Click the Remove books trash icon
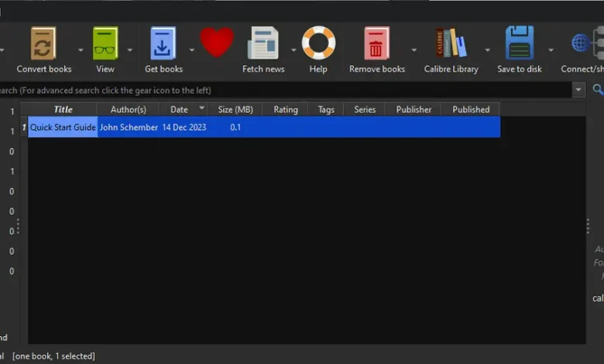The image size is (604, 364). pyautogui.click(x=377, y=43)
